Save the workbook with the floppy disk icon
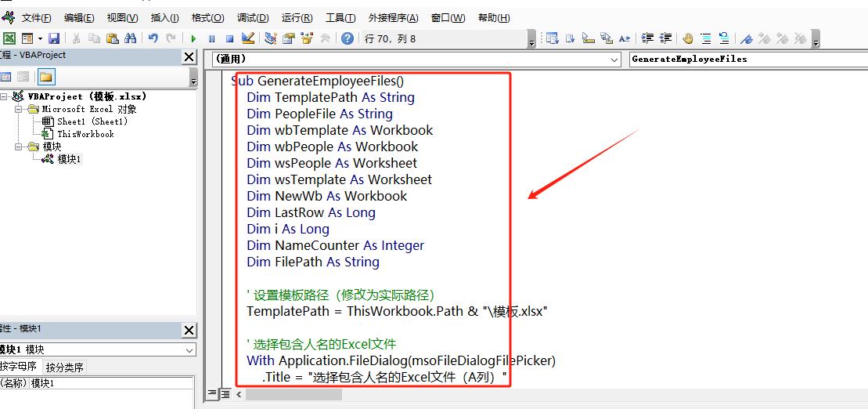Image resolution: width=868 pixels, height=409 pixels. click(x=54, y=38)
